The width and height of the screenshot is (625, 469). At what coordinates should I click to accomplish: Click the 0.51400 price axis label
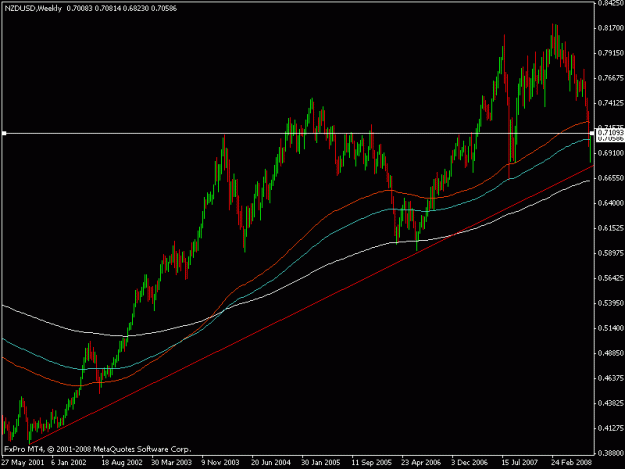pyautogui.click(x=611, y=328)
